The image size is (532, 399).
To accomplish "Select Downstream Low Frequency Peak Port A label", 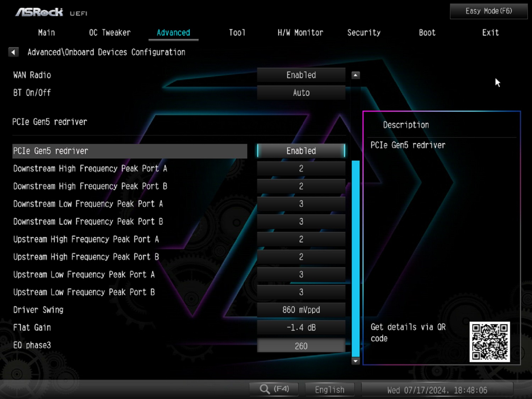I will pos(88,204).
